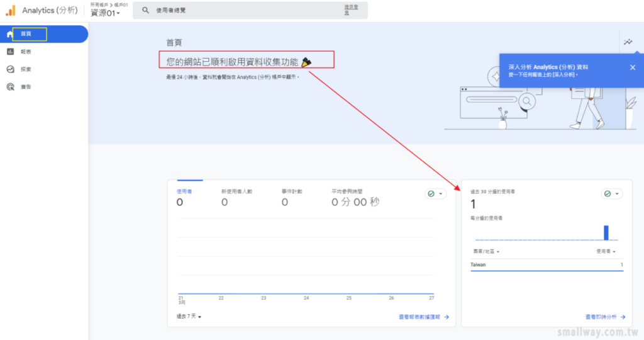
Task: Click the advertising target icon
Action: 10,87
